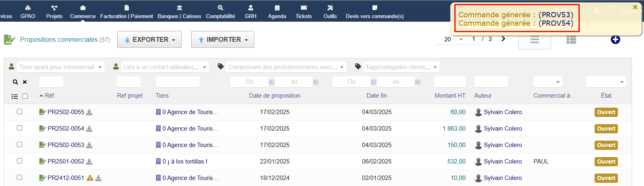The image size is (644, 186).
Task: Dismiss the 'Commande génerée' notification
Action: tap(635, 7)
